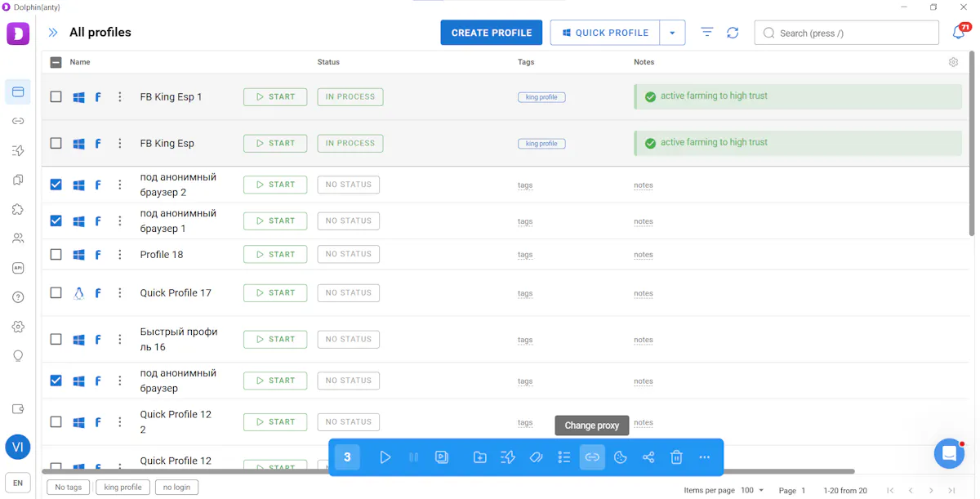980x499 pixels.
Task: Open the Extensions puzzle icon in the sidebar
Action: point(18,209)
